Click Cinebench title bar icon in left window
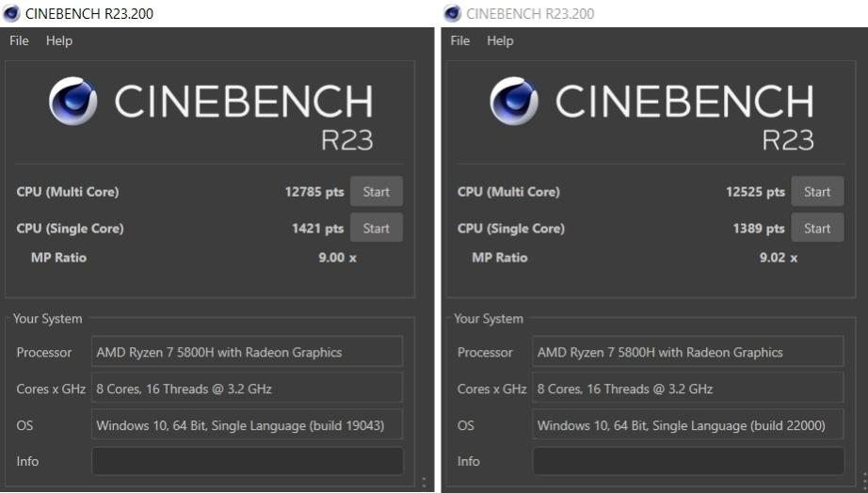The width and height of the screenshot is (868, 493). [x=11, y=13]
